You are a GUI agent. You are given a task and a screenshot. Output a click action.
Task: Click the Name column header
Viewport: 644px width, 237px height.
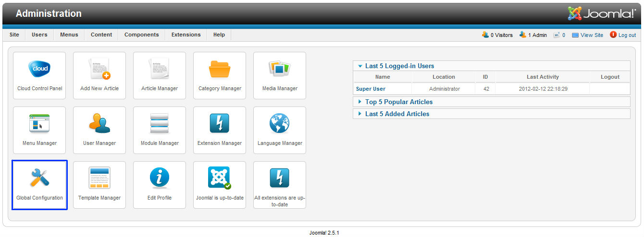(x=383, y=77)
